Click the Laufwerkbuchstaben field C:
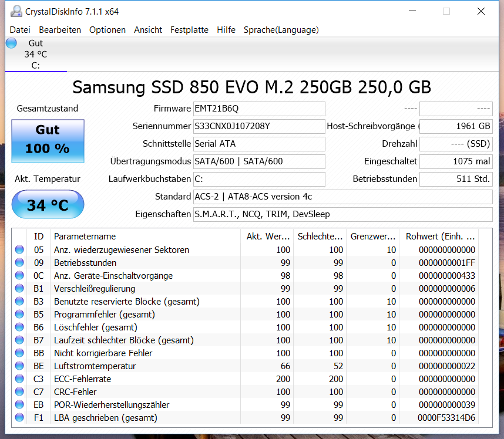Screen dimensions: 504x439 (259, 179)
